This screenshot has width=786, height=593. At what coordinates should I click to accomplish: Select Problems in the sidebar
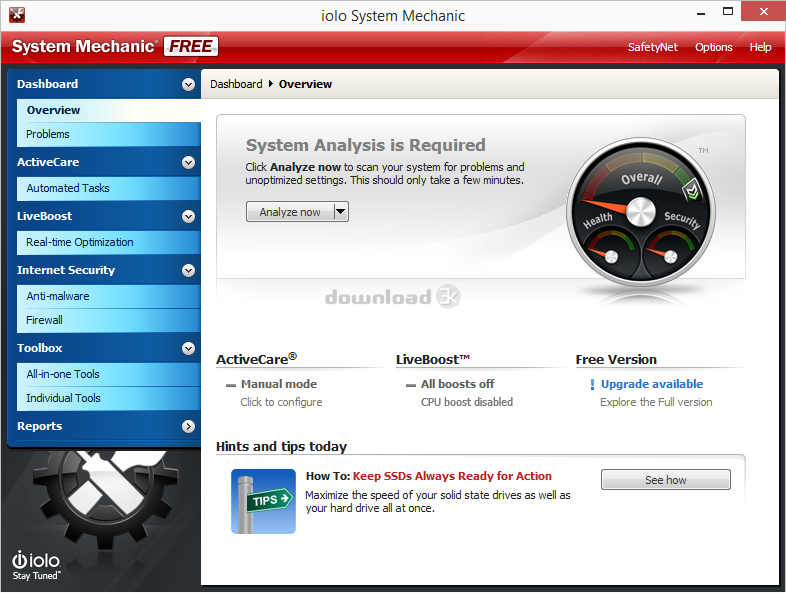pyautogui.click(x=109, y=134)
